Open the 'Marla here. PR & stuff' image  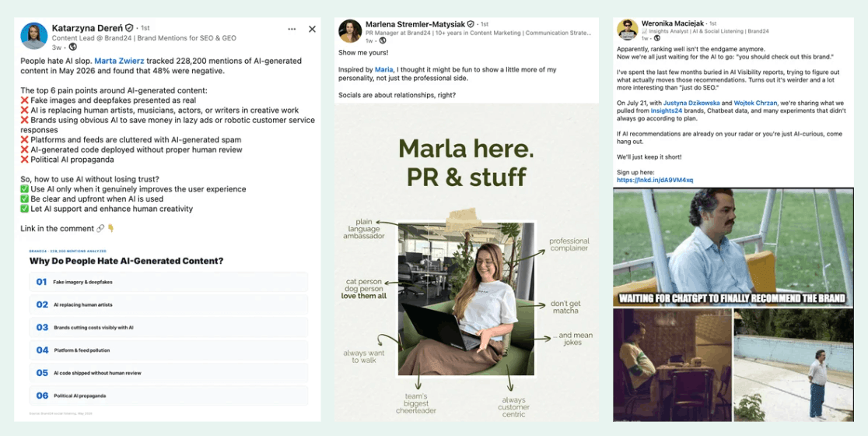[x=467, y=262]
